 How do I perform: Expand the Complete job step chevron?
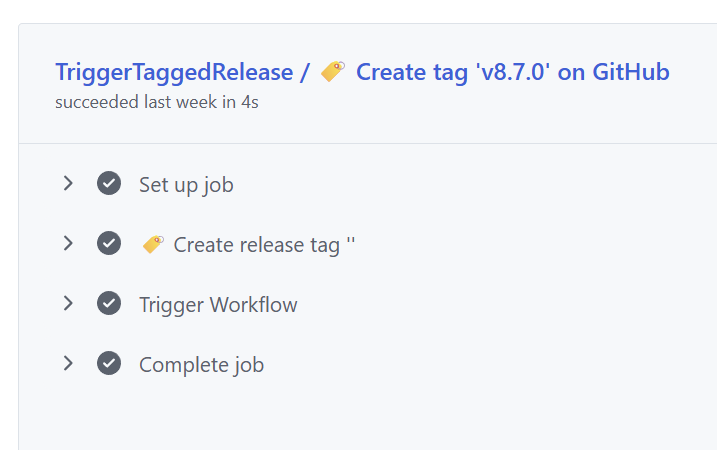68,363
